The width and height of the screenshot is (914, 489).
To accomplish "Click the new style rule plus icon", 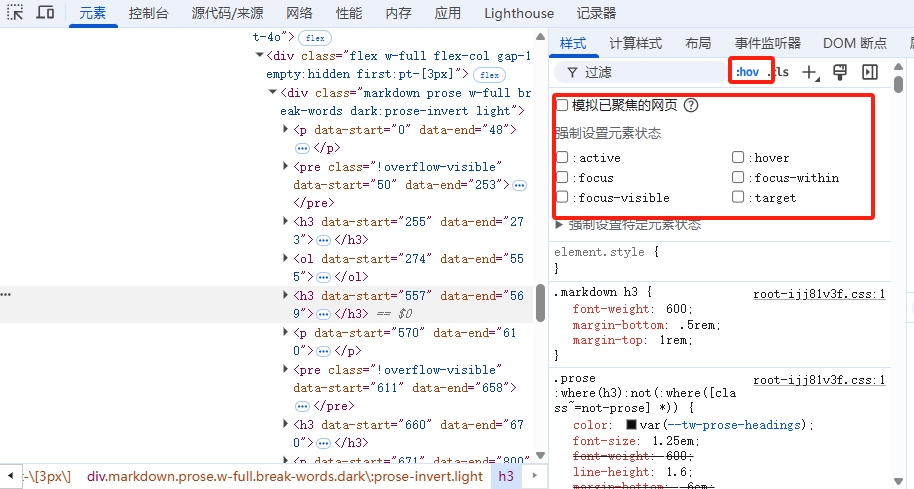I will [810, 72].
